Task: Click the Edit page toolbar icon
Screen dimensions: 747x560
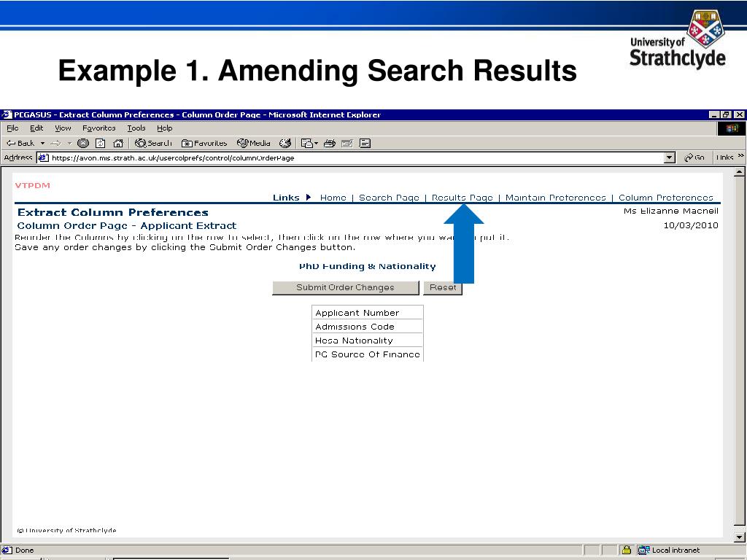Action: pos(347,143)
